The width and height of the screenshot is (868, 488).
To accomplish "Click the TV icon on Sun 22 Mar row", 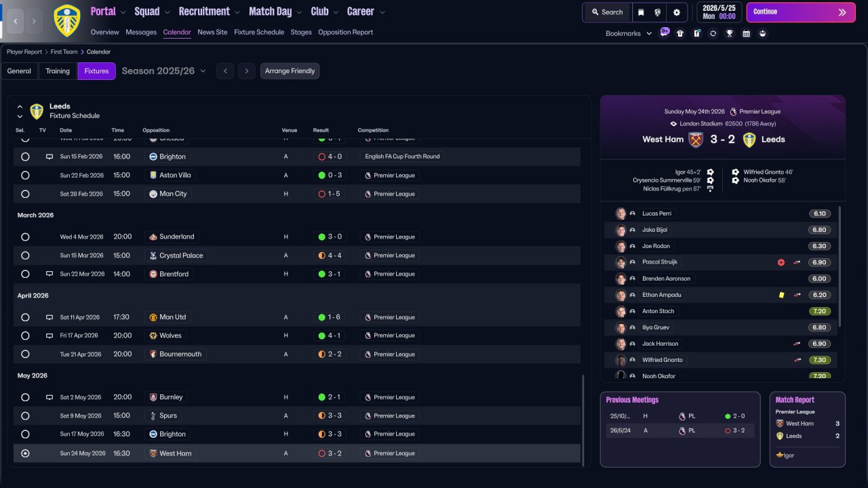I will 49,274.
